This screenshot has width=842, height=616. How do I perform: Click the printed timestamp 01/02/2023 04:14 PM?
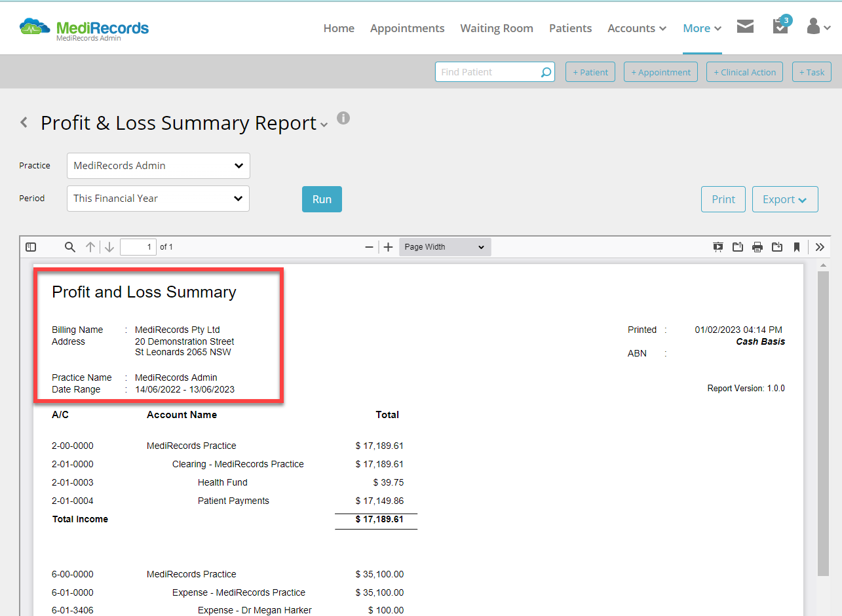(x=738, y=330)
